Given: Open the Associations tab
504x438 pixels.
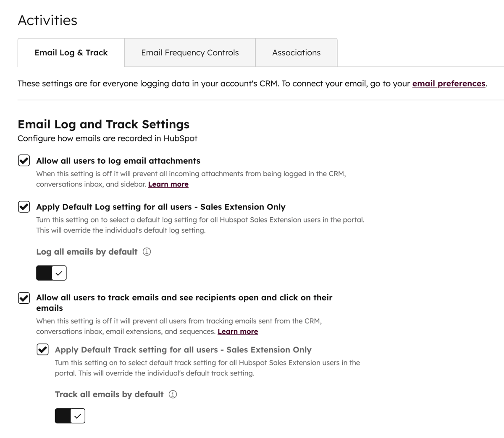Looking at the screenshot, I should click(x=296, y=52).
